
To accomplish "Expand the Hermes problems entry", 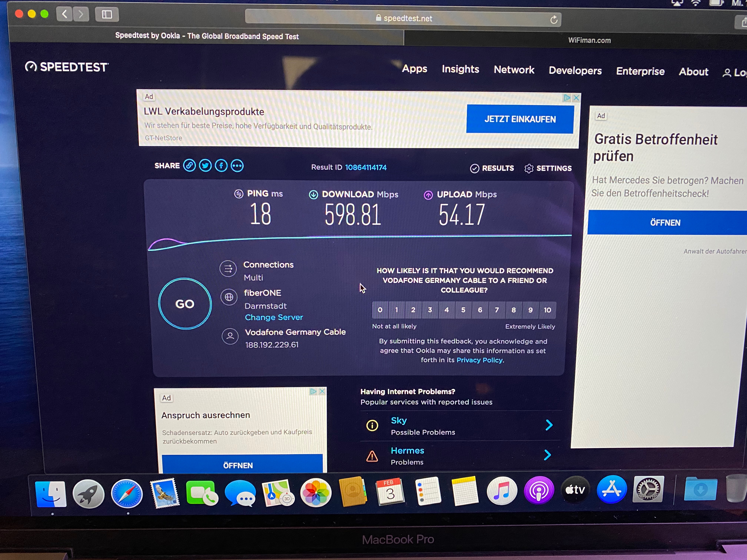I will 547,455.
